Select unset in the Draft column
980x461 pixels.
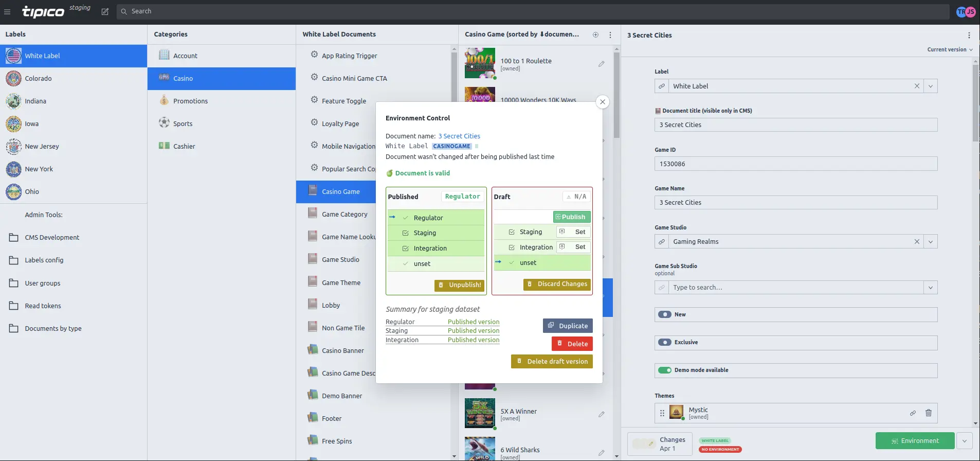coord(542,263)
